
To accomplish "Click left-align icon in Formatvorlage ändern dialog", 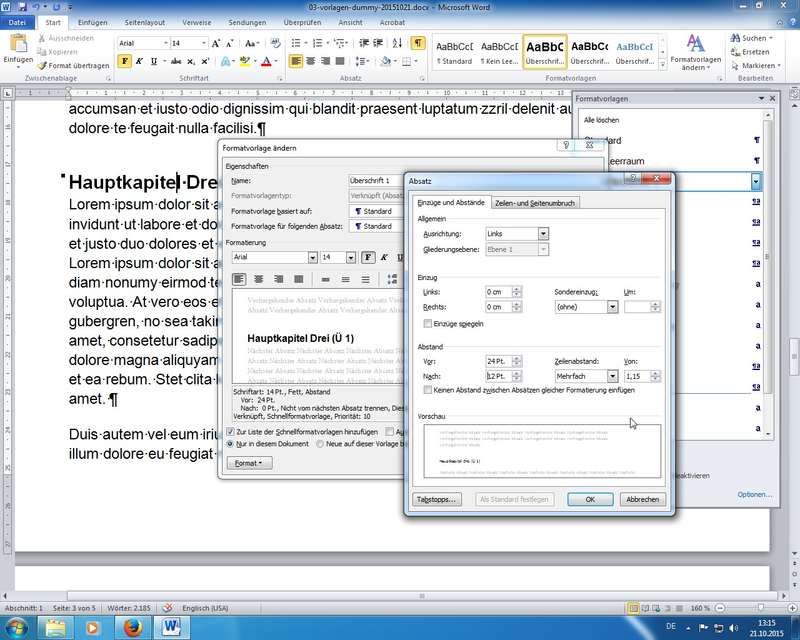I will pyautogui.click(x=239, y=279).
